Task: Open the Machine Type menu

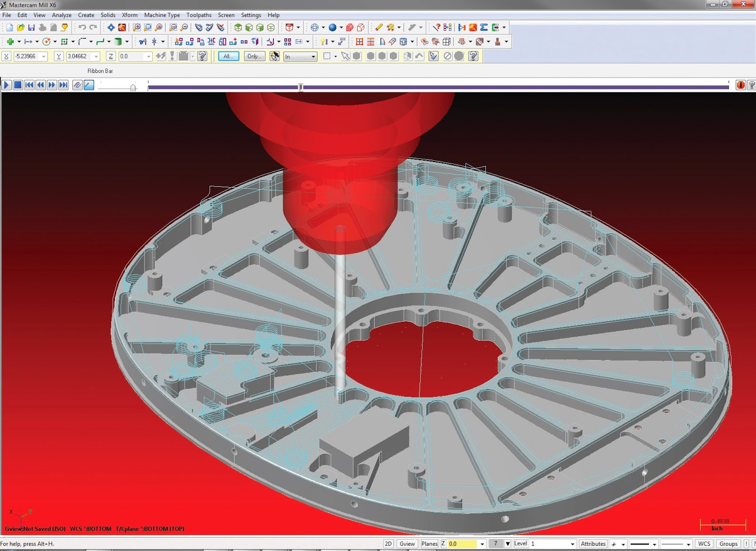Action: pyautogui.click(x=162, y=15)
